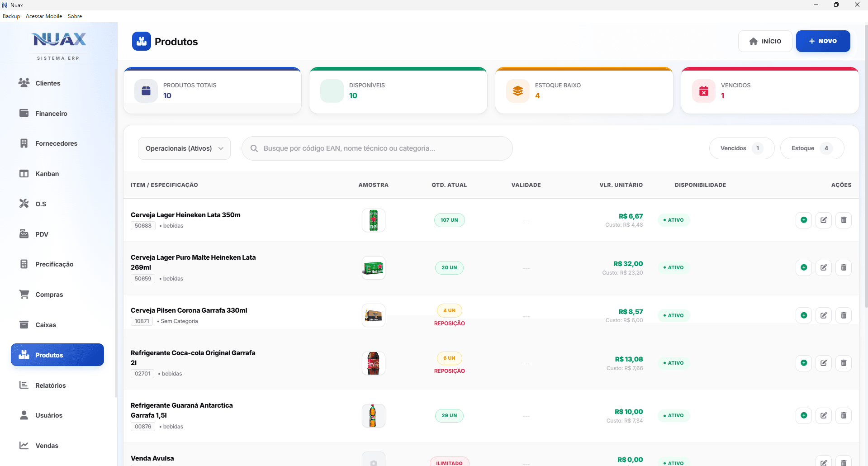Click the NUAX Sistema ERP logo
Screen dimensions: 868x466
(x=59, y=45)
